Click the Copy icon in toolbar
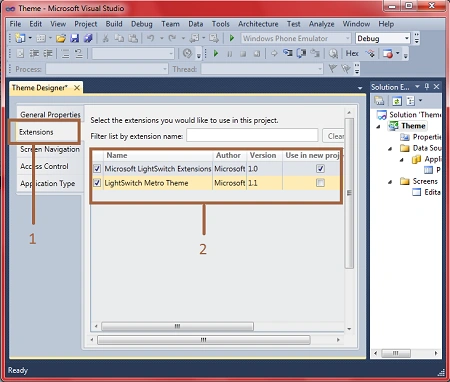The width and height of the screenshot is (450, 382). tap(119, 38)
